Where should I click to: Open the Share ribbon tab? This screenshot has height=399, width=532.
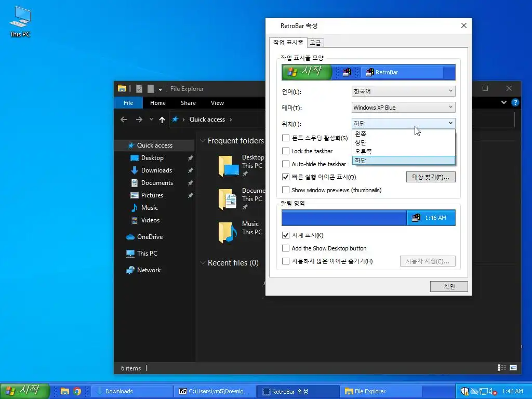(188, 103)
